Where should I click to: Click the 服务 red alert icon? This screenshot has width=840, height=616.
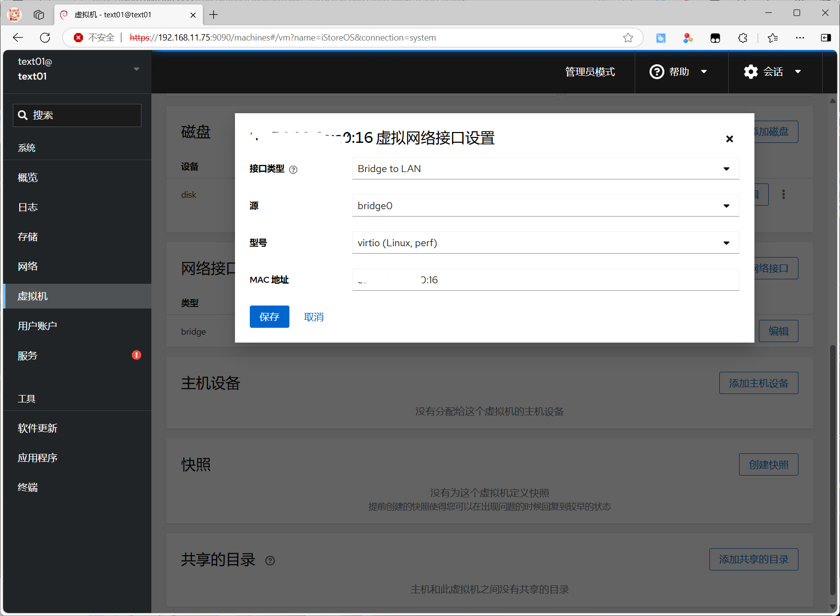(x=137, y=355)
